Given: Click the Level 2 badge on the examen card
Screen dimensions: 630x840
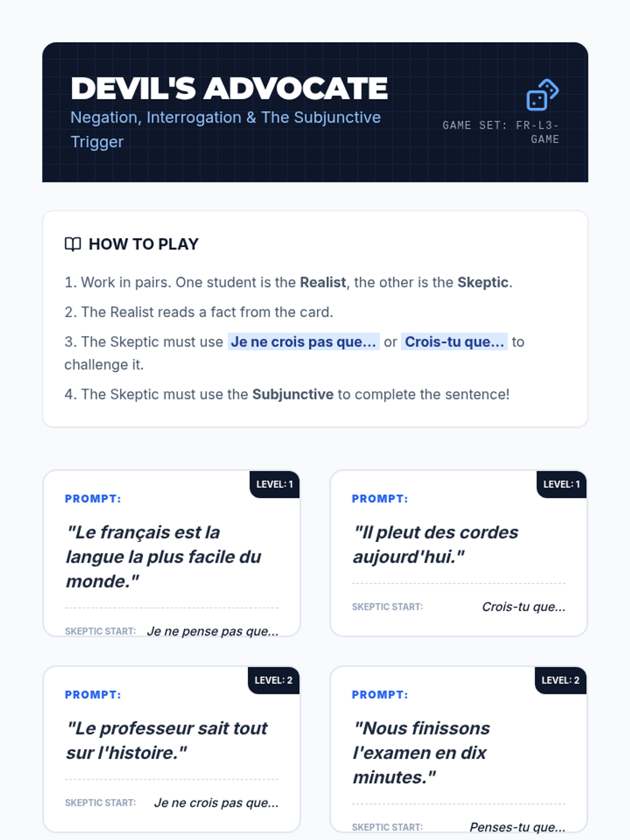Looking at the screenshot, I should 561,680.
